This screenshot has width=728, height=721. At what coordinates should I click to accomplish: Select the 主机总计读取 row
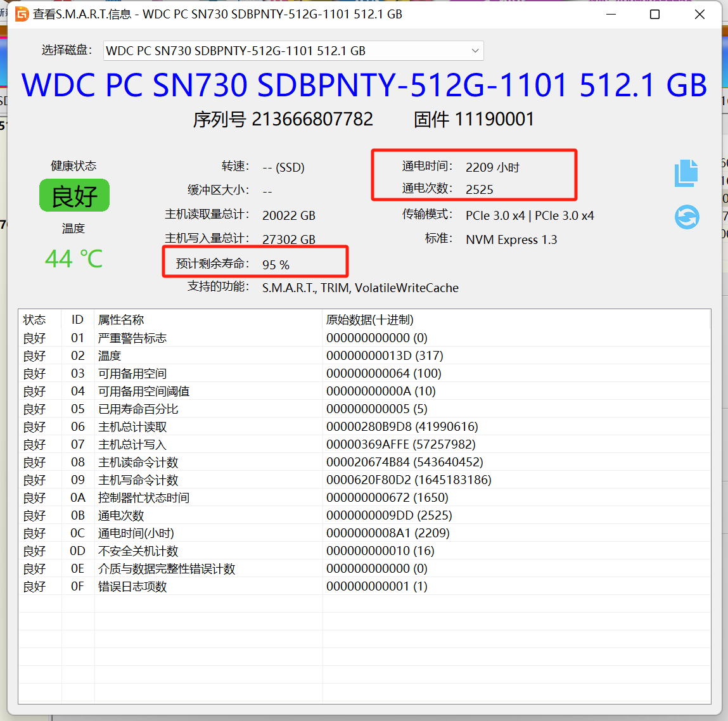364,426
